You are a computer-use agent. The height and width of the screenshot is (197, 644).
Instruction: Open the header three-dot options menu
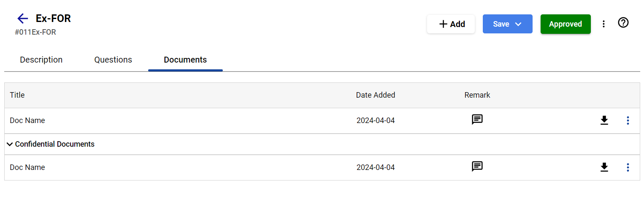[604, 24]
